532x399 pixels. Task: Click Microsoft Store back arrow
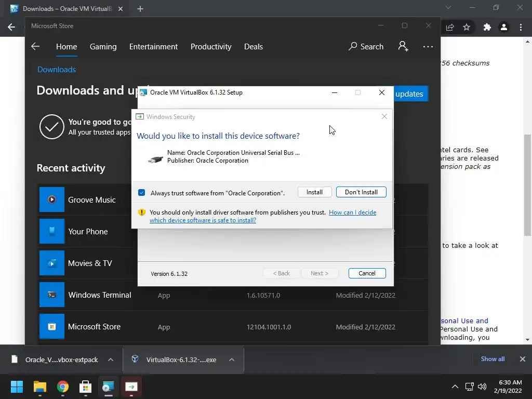pyautogui.click(x=35, y=46)
